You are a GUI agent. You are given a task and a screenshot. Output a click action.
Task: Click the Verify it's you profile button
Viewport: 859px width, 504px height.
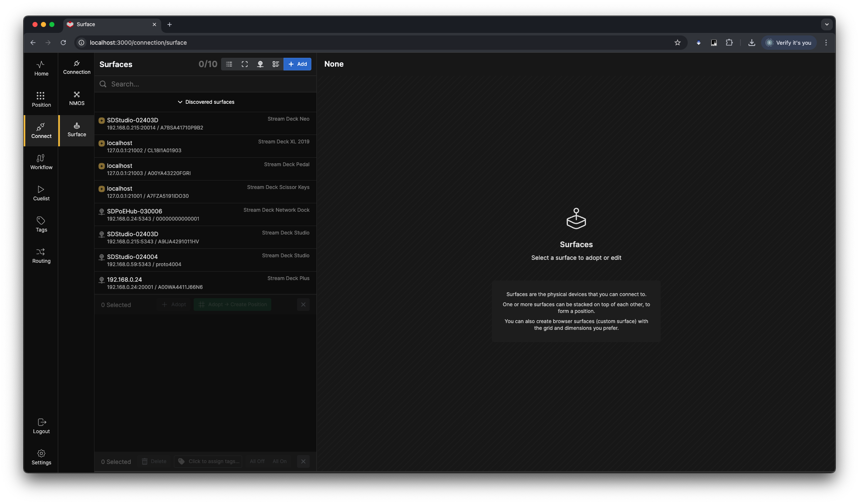(x=789, y=43)
